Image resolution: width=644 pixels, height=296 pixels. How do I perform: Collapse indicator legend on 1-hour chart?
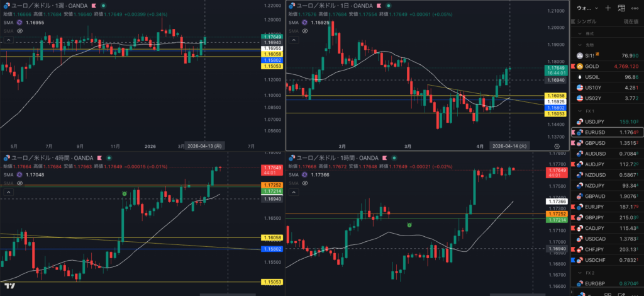294,192
